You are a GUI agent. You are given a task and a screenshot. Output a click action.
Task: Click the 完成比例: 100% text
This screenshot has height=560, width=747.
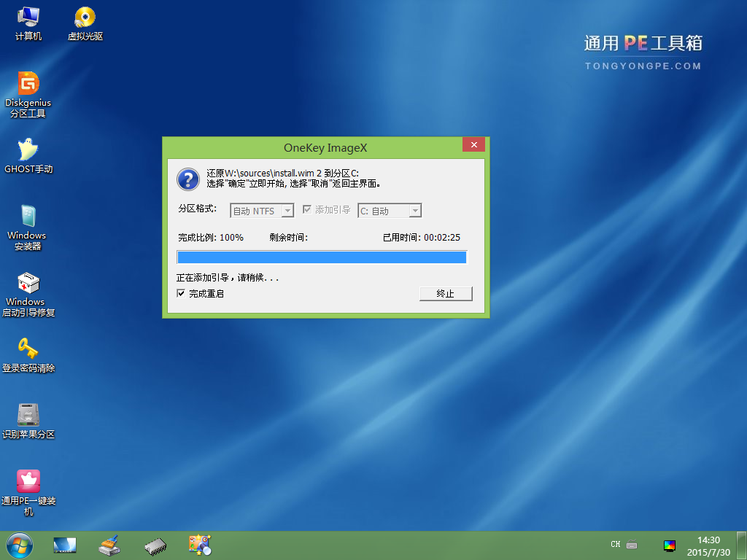coord(211,237)
